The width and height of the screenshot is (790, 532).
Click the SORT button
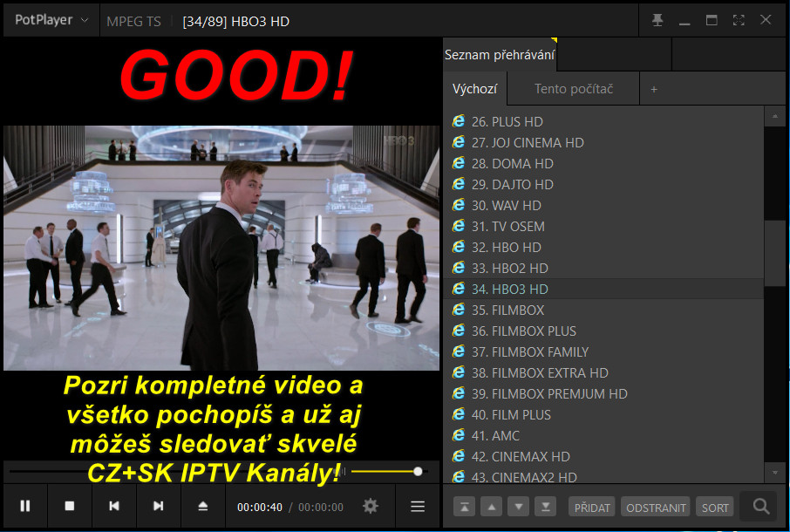715,508
